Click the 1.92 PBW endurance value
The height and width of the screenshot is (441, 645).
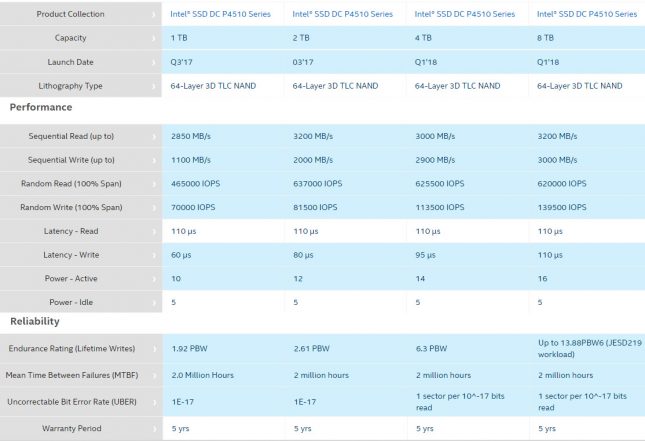coord(190,348)
